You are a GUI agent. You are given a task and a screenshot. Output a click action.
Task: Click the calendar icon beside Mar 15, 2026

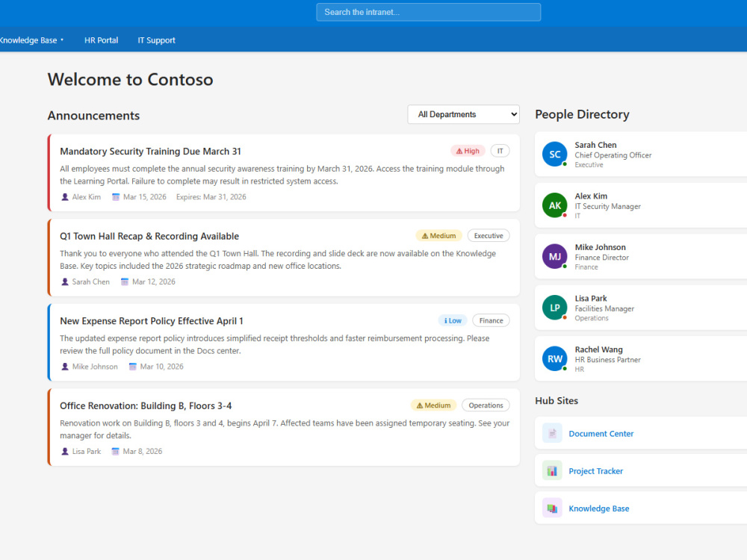coord(116,197)
